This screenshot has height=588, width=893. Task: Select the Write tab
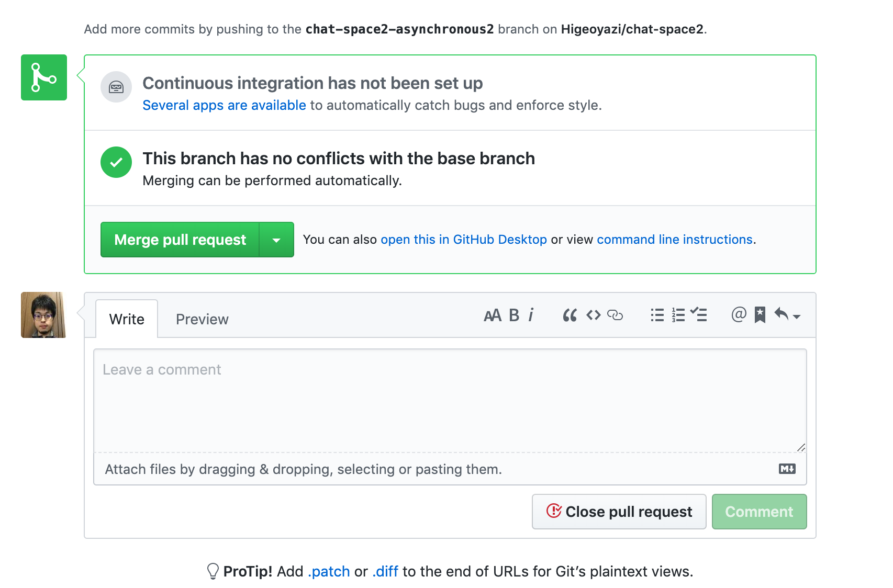click(x=127, y=320)
